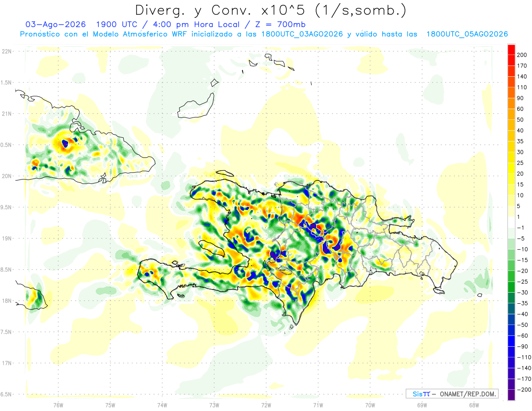Screen dimensions: 532x411
Task: Click the SisTT logo in the credit box
Action: coord(421,394)
